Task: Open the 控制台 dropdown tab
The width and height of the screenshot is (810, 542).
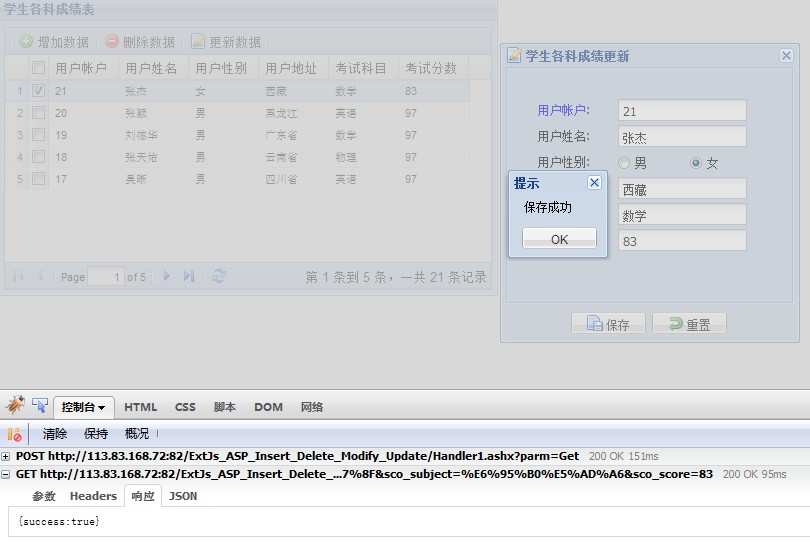Action: [84, 407]
